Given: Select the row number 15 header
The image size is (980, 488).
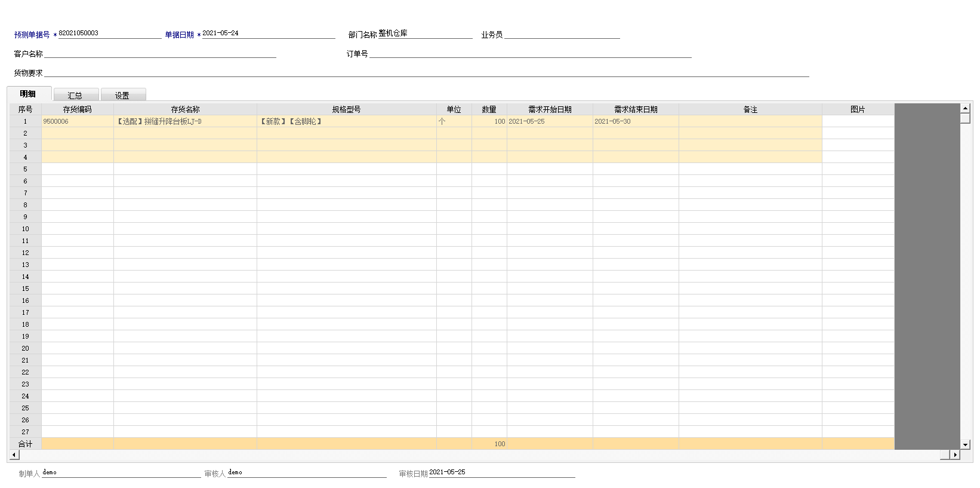Looking at the screenshot, I should point(26,288).
